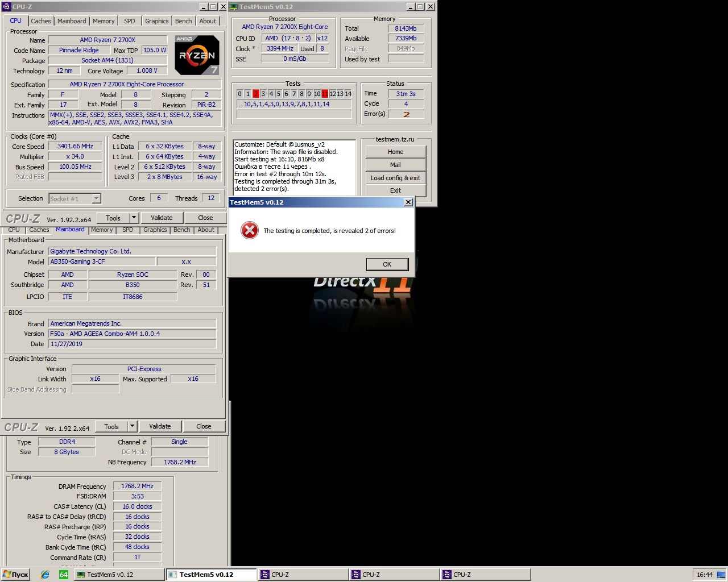Image resolution: width=728 pixels, height=582 pixels.
Task: Launch Internet Explorer from the quick launch
Action: pyautogui.click(x=45, y=575)
